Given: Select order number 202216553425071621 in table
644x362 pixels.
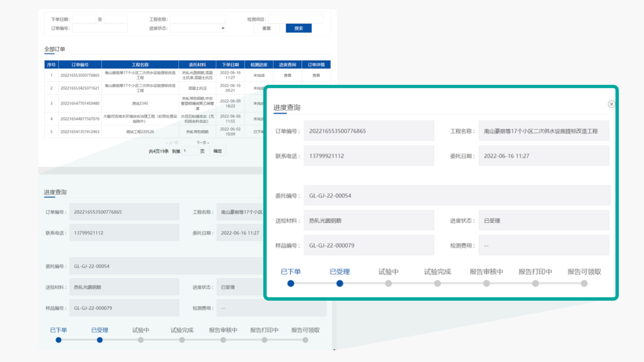Looking at the screenshot, I should (80, 88).
